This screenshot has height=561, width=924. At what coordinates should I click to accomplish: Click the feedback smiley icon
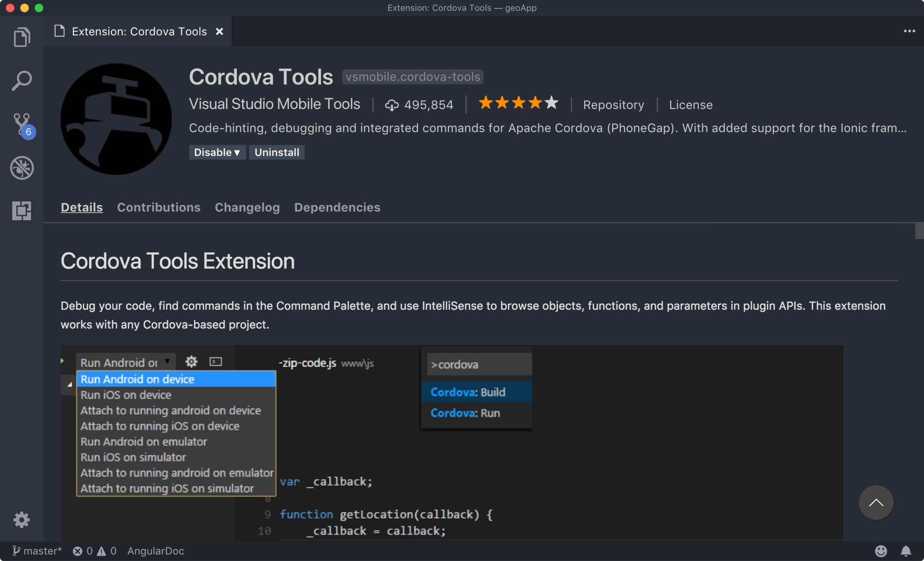point(881,551)
